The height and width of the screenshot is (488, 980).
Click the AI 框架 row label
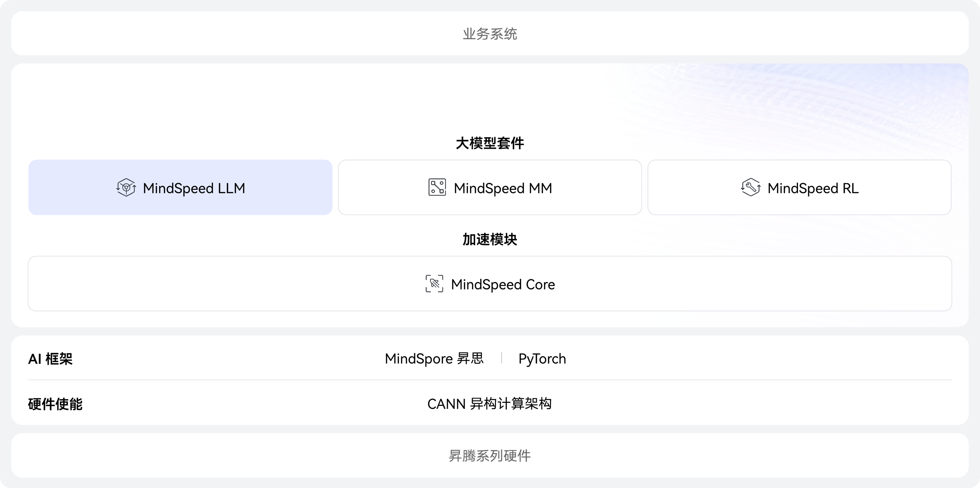tap(50, 359)
